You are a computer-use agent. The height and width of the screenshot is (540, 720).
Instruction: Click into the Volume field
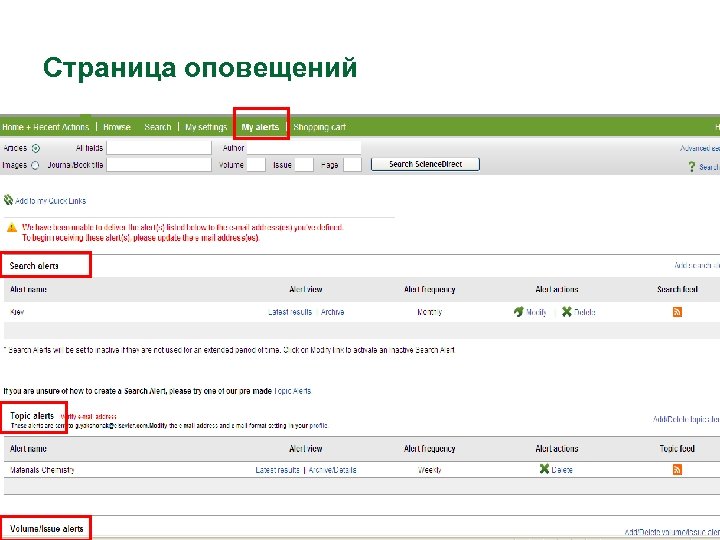[256, 165]
